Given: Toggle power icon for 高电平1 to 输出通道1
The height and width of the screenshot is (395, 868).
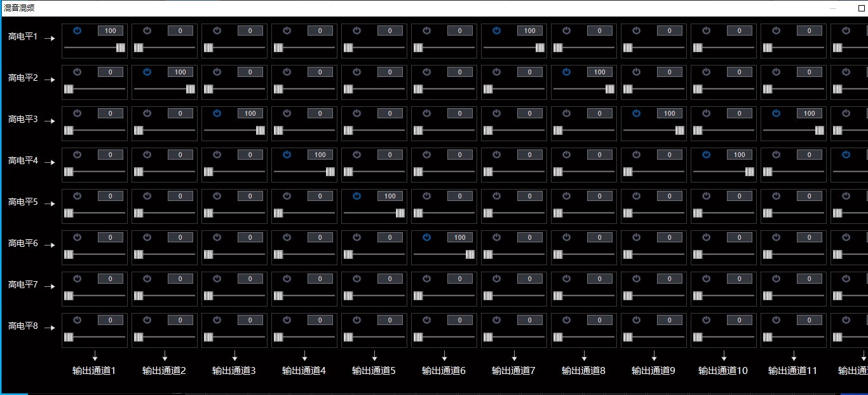Looking at the screenshot, I should click(x=77, y=31).
